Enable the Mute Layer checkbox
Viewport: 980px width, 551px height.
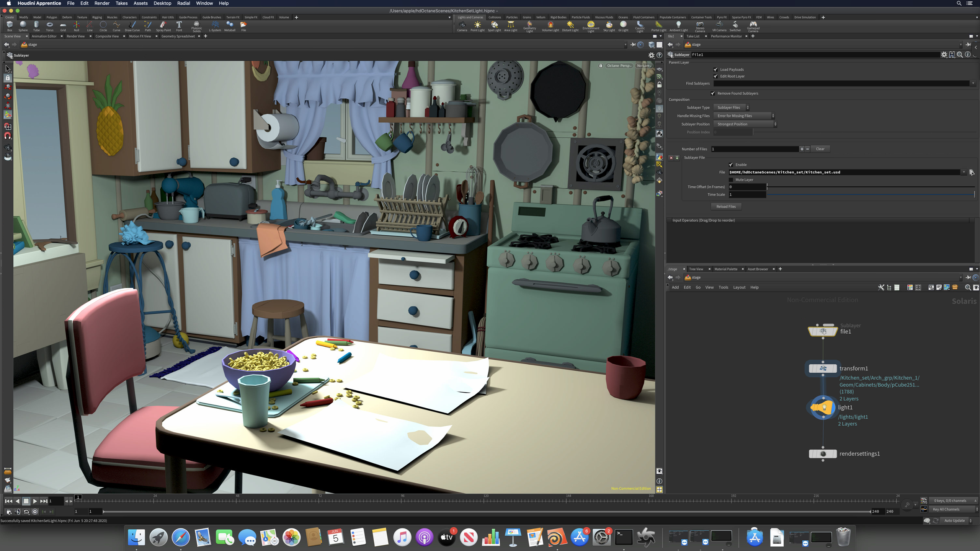click(731, 180)
